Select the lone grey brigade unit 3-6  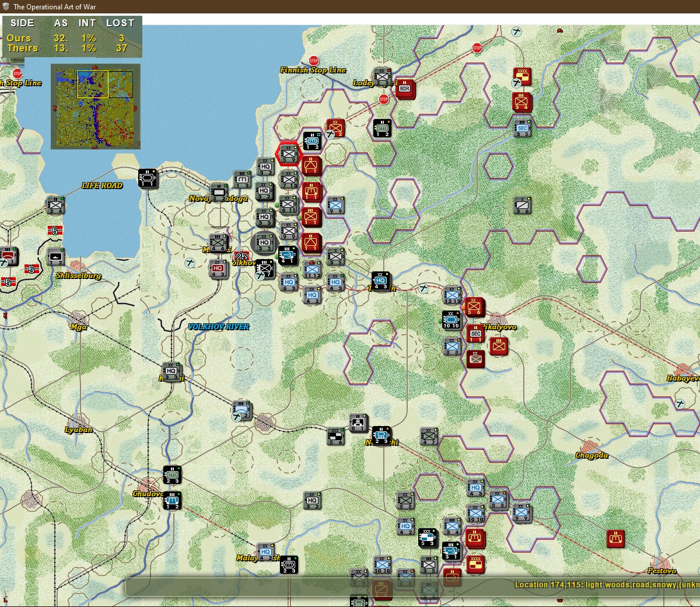click(x=523, y=205)
